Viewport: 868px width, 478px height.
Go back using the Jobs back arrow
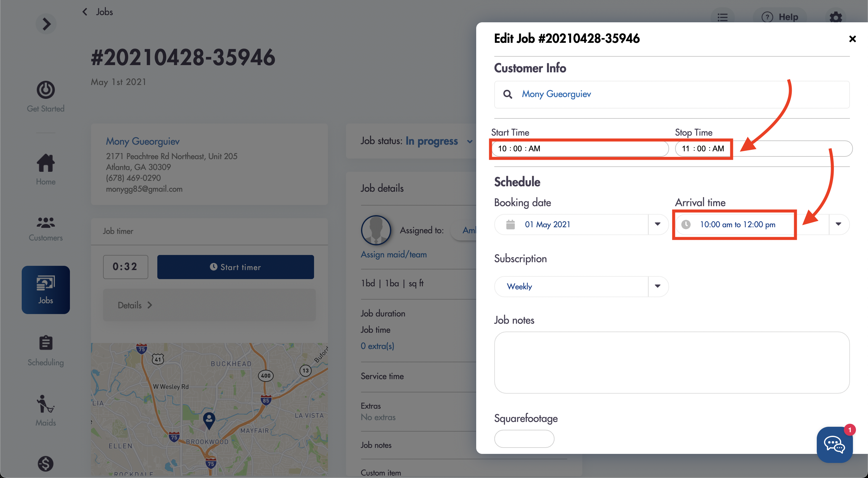click(x=85, y=12)
